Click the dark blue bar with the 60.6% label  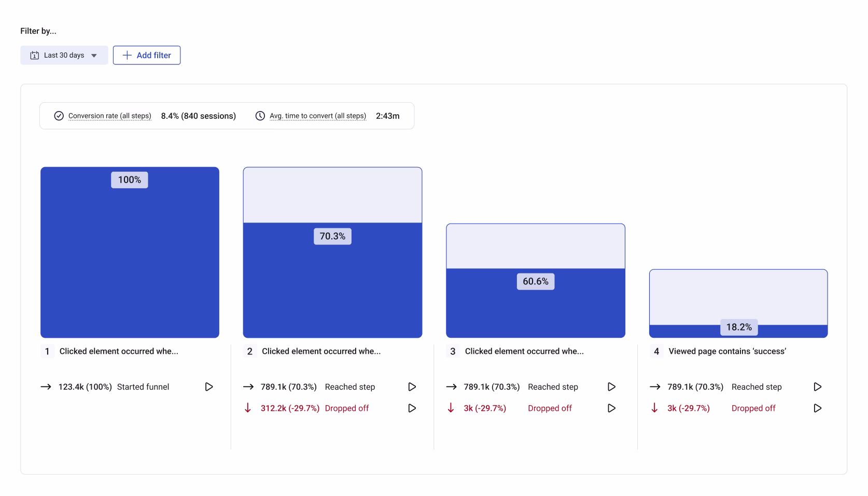click(536, 303)
